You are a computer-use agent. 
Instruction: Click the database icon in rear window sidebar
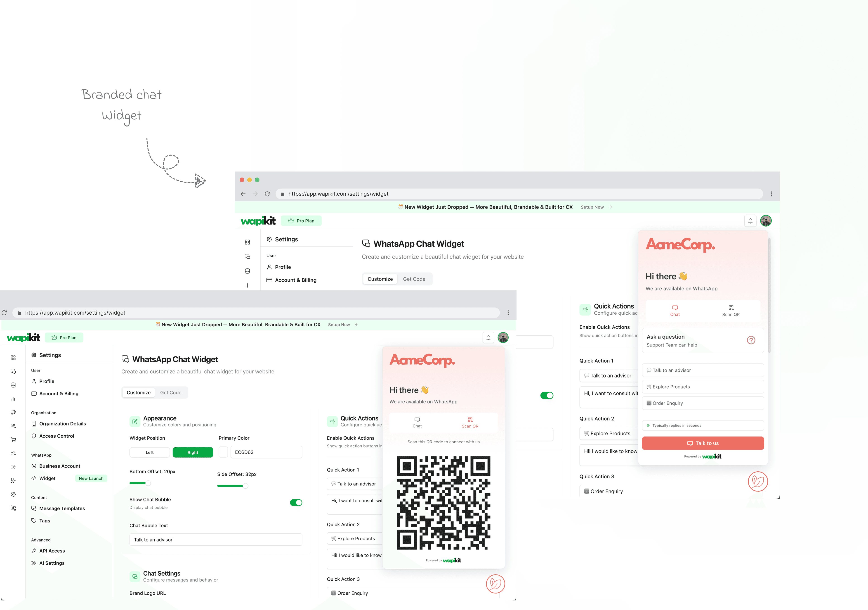pyautogui.click(x=247, y=271)
